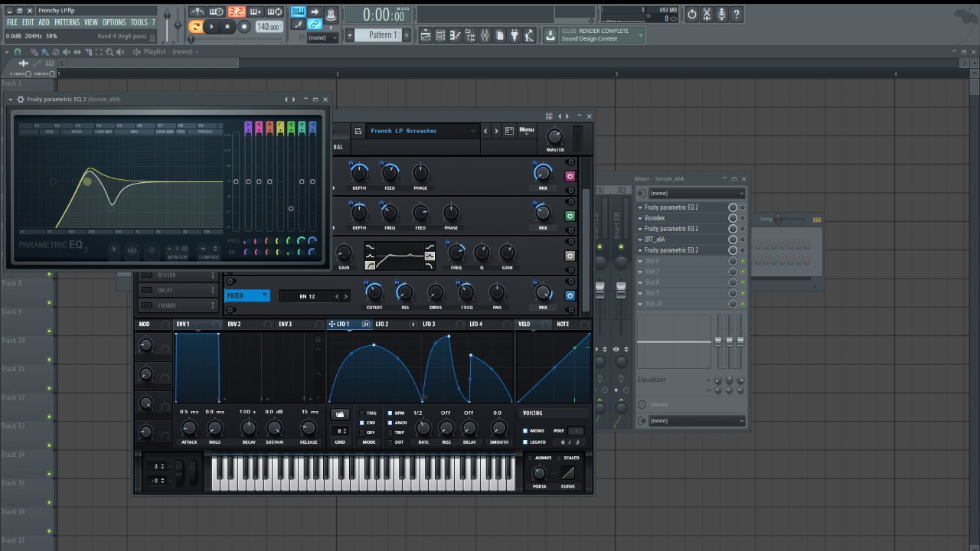
Task: Toggle the link/multilink controllers icon
Action: coord(315,25)
